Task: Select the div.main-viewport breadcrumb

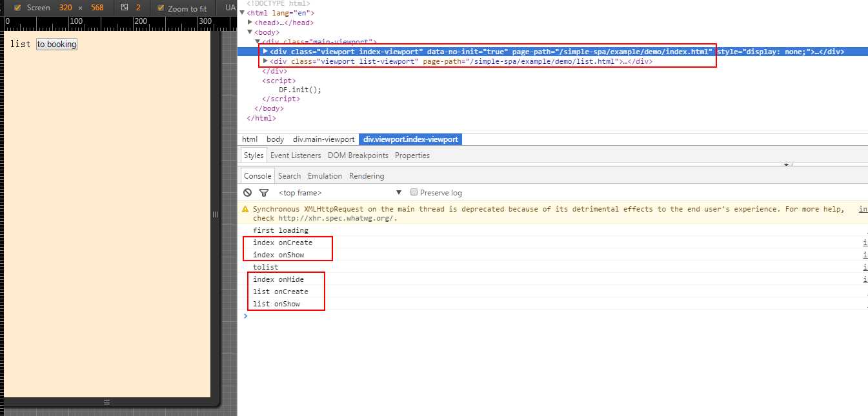Action: [x=324, y=139]
